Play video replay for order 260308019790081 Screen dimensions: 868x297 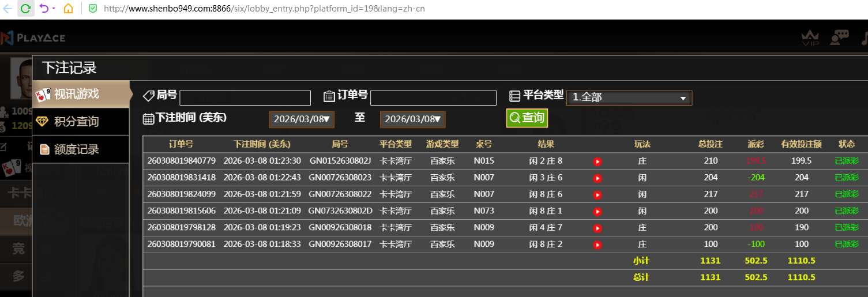tap(598, 245)
